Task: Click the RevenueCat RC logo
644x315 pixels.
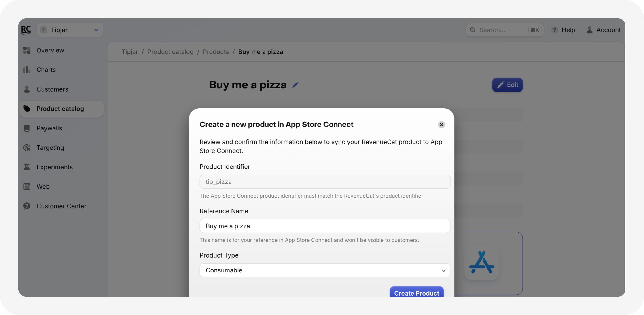Action: tap(26, 30)
